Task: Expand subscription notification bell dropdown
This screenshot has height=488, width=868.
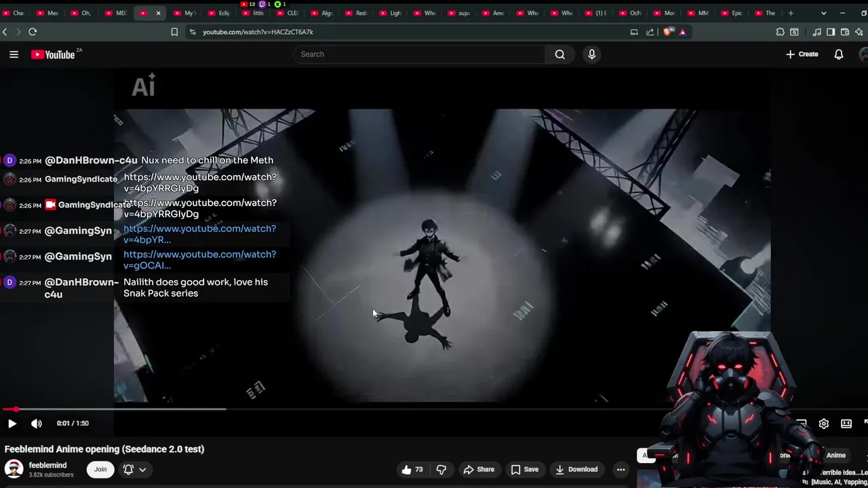Action: [x=134, y=469]
